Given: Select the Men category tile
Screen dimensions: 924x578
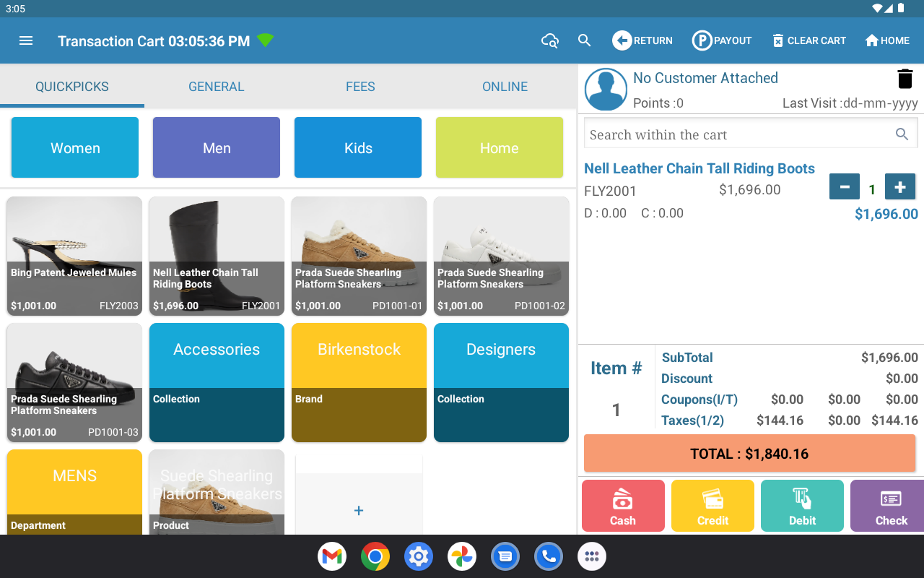Looking at the screenshot, I should pos(217,147).
